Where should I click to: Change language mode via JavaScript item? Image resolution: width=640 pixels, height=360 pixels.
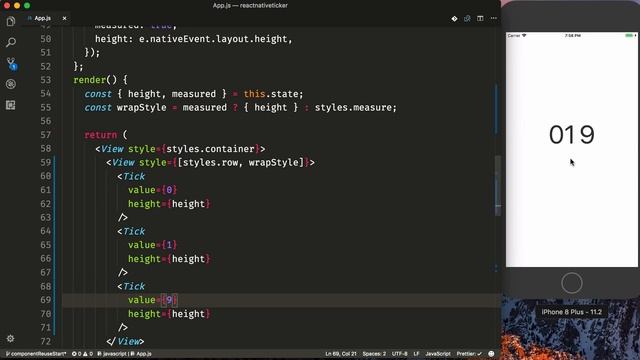pyautogui.click(x=438, y=354)
